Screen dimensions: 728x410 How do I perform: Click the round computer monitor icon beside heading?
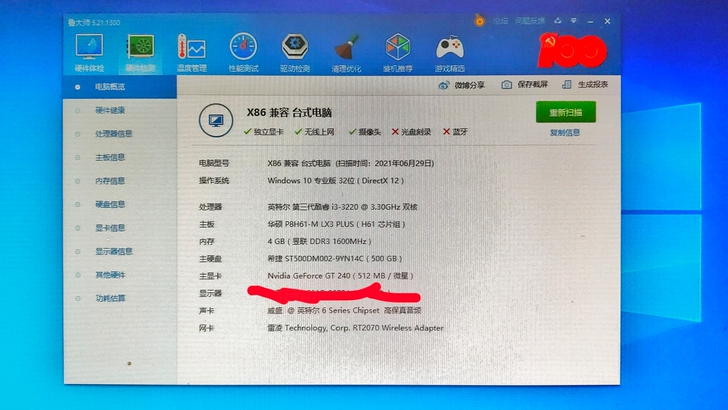(x=216, y=120)
